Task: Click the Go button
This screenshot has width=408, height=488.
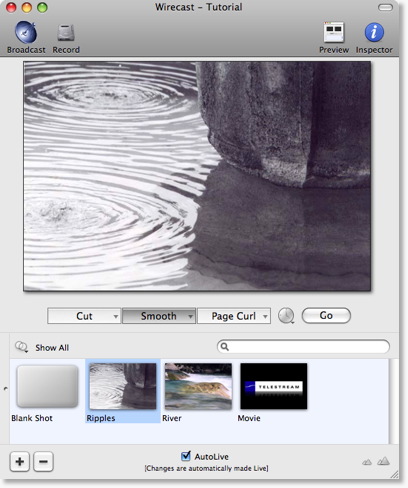Action: [x=326, y=315]
